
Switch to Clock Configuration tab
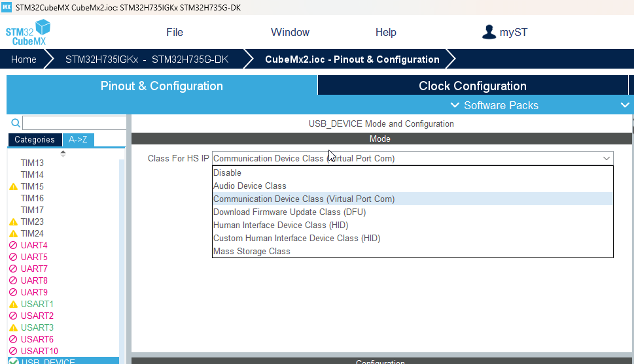pyautogui.click(x=472, y=86)
